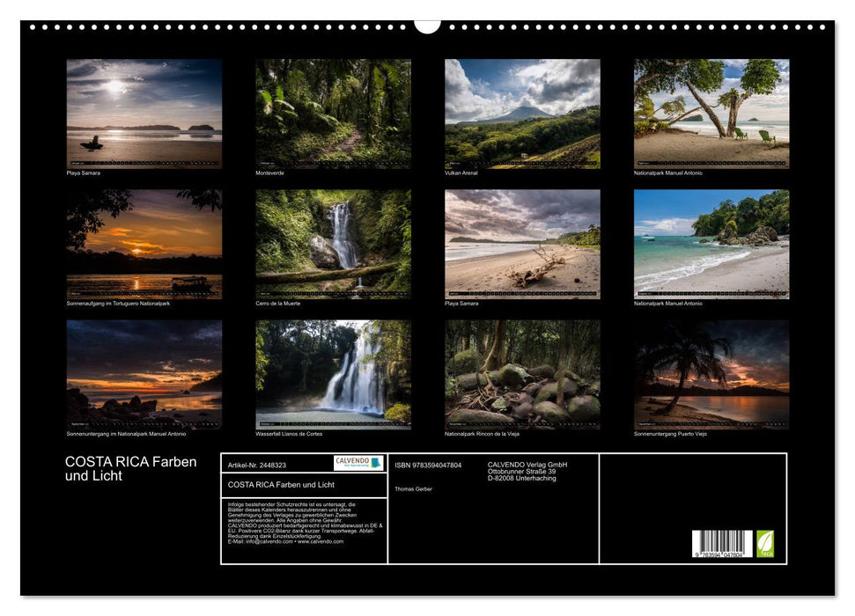
Task: Click the boxed COSTA RICA Farben und Licht title
Action: 281,485
